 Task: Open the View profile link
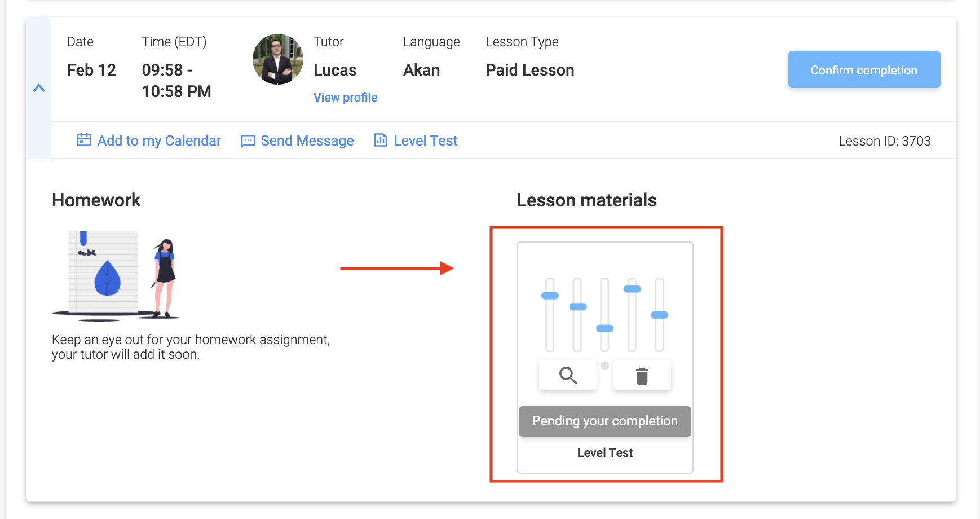(x=345, y=97)
